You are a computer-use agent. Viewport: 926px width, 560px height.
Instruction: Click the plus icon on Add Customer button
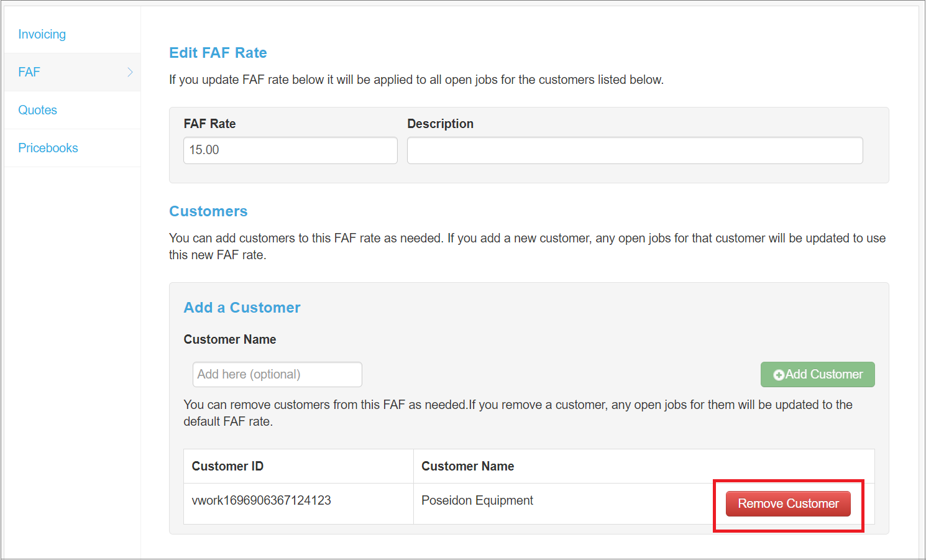[x=779, y=374]
